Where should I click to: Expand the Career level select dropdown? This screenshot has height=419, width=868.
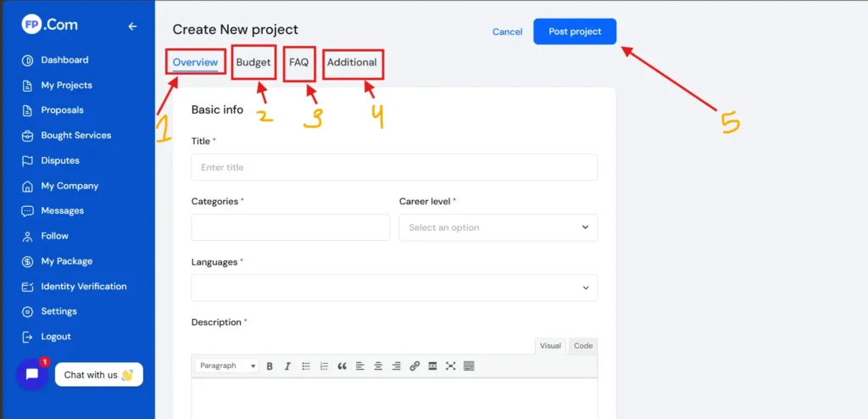(x=498, y=227)
